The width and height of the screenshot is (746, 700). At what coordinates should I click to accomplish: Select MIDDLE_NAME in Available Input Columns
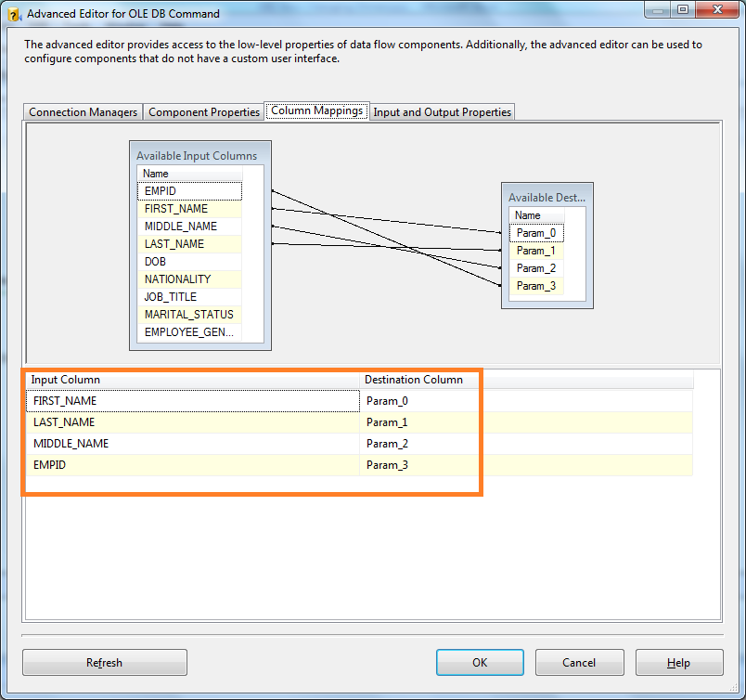tap(188, 227)
